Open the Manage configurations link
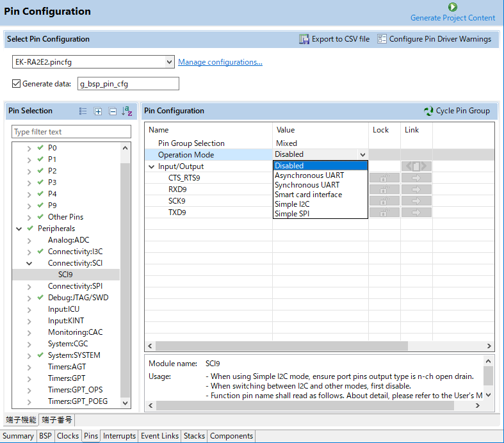Viewport: 504px width, 443px height. (x=220, y=62)
